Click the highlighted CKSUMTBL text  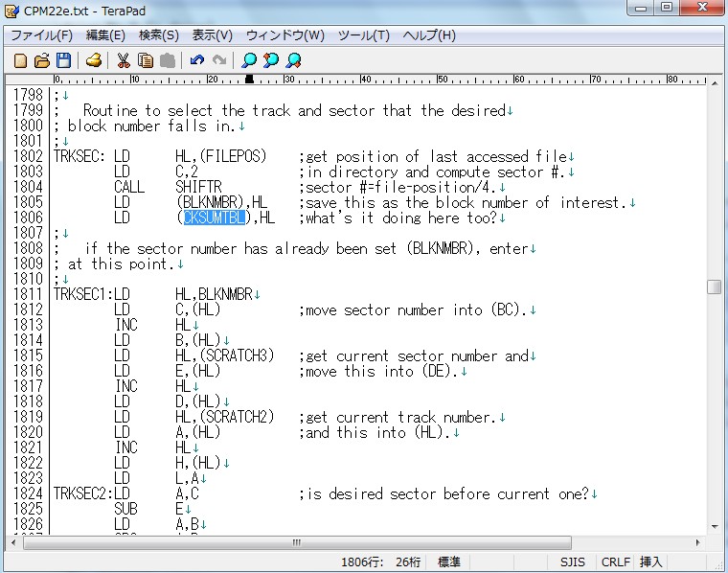(x=214, y=218)
